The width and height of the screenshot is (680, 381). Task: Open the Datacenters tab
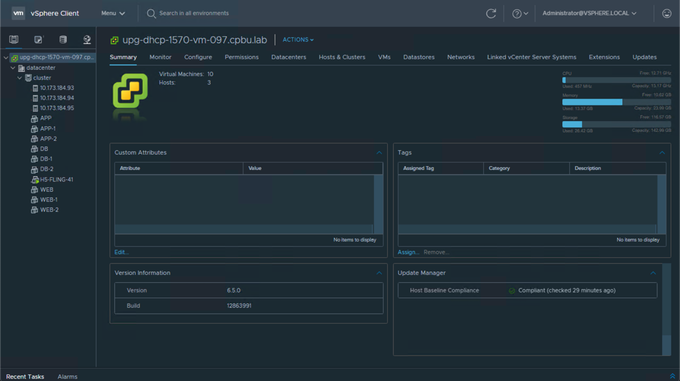pos(288,57)
